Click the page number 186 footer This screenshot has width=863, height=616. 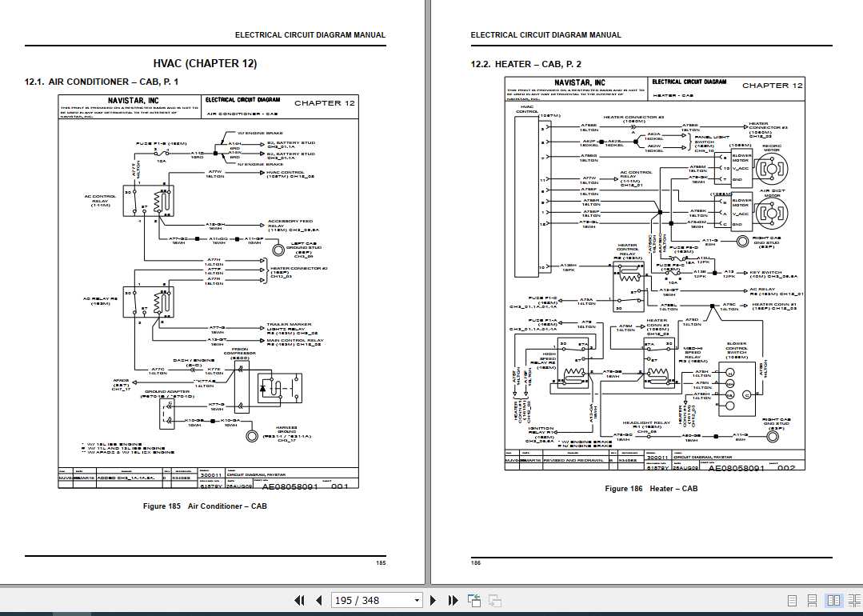(x=476, y=562)
